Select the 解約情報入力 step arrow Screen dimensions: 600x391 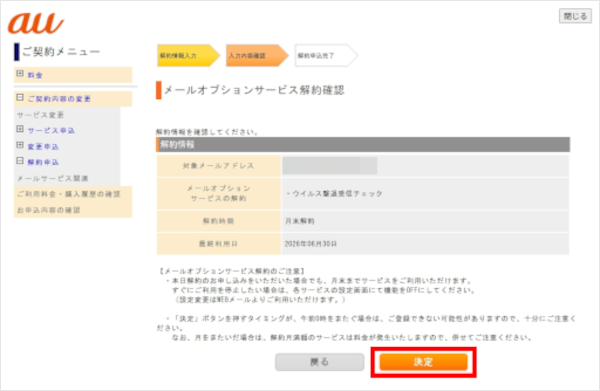click(x=188, y=55)
